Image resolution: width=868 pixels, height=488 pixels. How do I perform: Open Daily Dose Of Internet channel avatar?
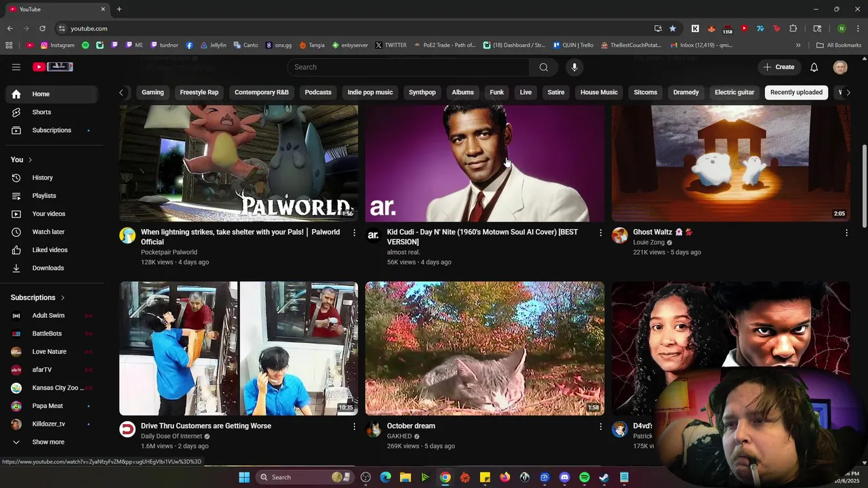click(127, 429)
